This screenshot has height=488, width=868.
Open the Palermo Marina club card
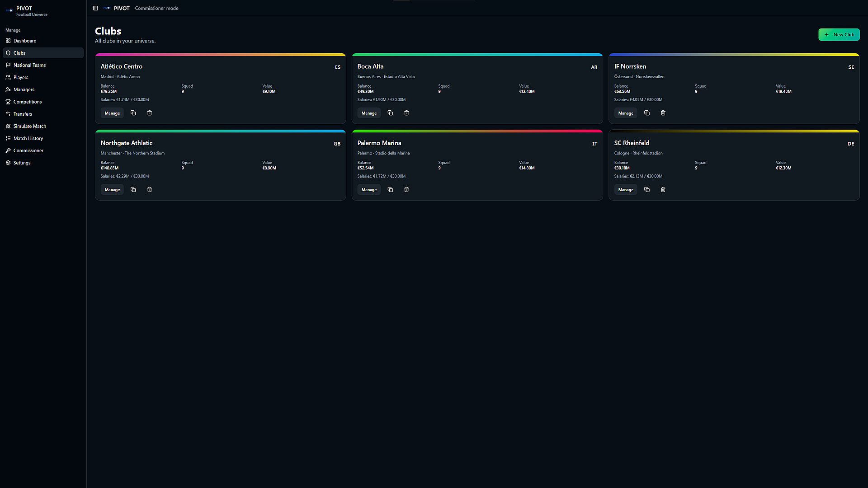tap(477, 165)
